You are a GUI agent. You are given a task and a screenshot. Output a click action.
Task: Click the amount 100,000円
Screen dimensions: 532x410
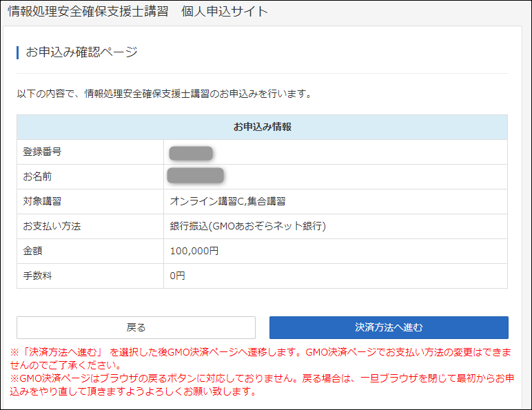[x=194, y=251]
